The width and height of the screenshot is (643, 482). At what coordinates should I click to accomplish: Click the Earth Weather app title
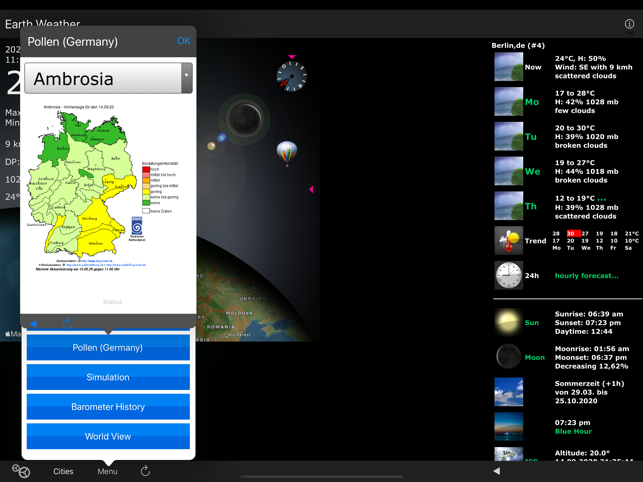click(x=42, y=24)
